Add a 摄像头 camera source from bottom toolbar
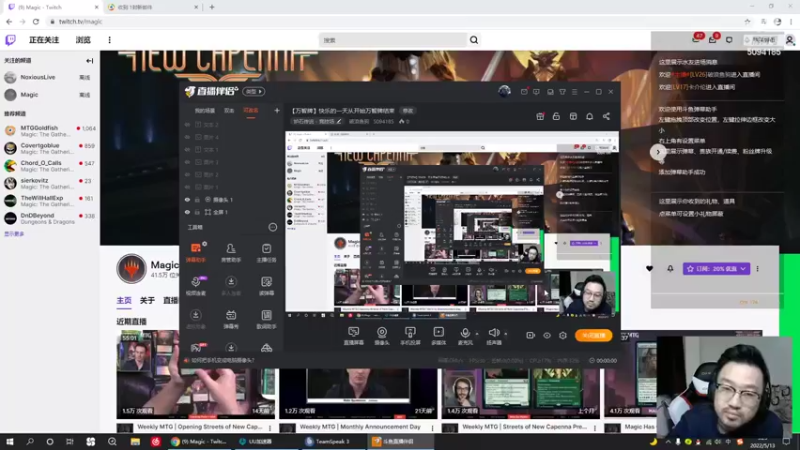 click(x=382, y=336)
